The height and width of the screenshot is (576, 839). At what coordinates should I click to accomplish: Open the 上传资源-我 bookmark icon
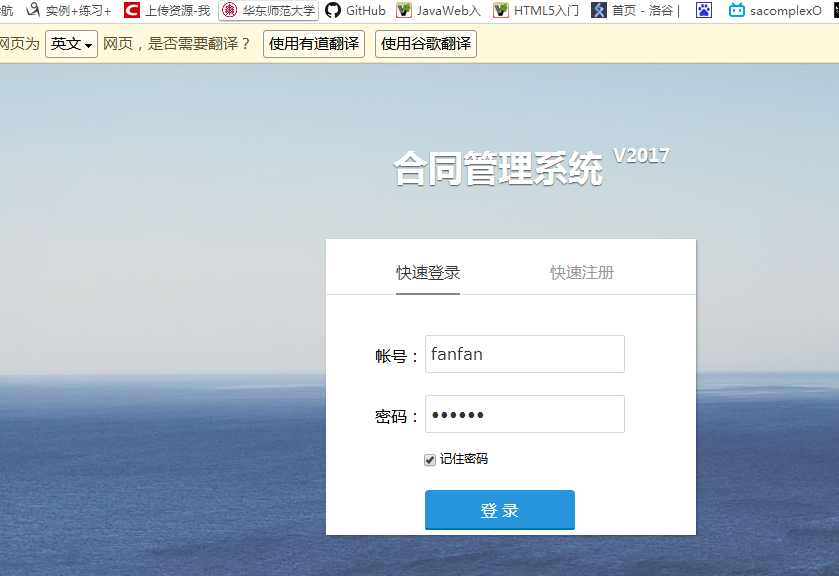tap(132, 10)
